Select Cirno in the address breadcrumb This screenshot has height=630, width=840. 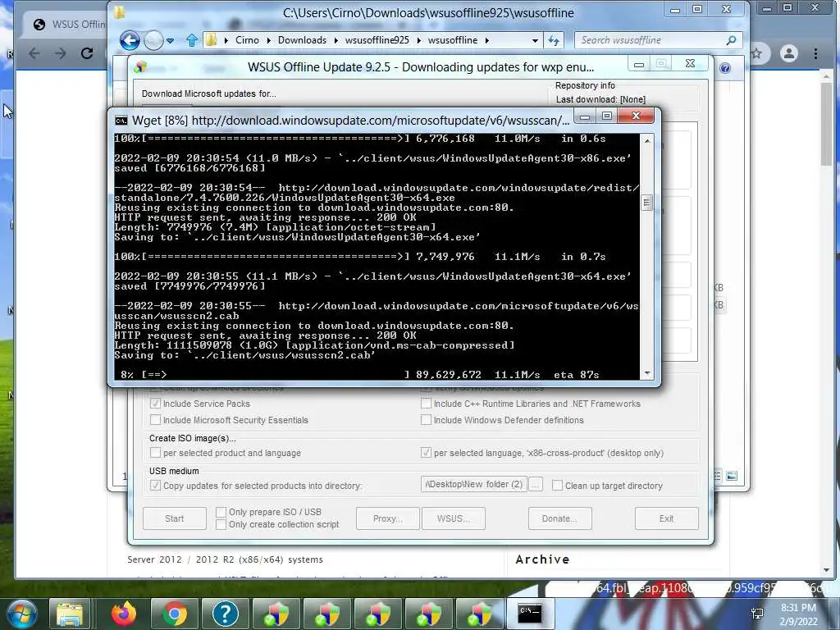247,40
